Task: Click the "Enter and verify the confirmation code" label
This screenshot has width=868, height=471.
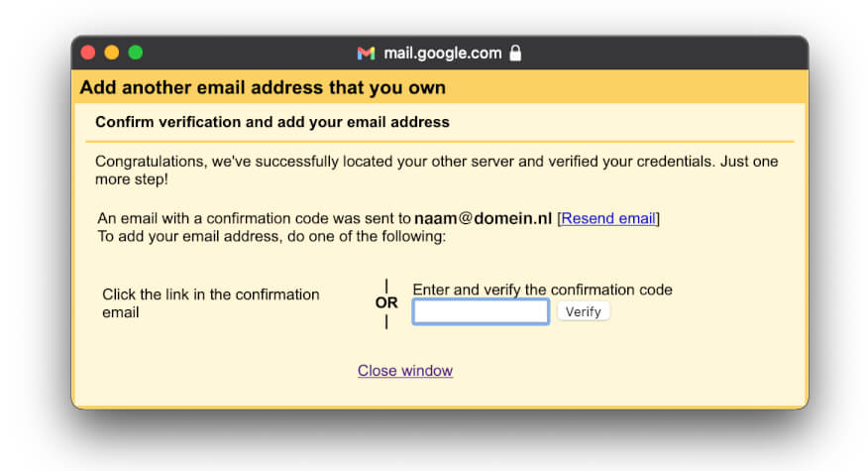Action: pyautogui.click(x=542, y=290)
